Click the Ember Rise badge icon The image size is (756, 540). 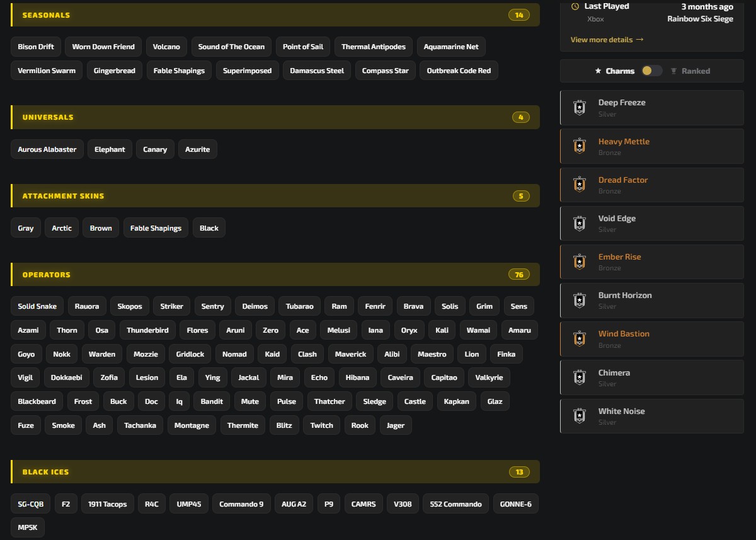[x=580, y=261]
